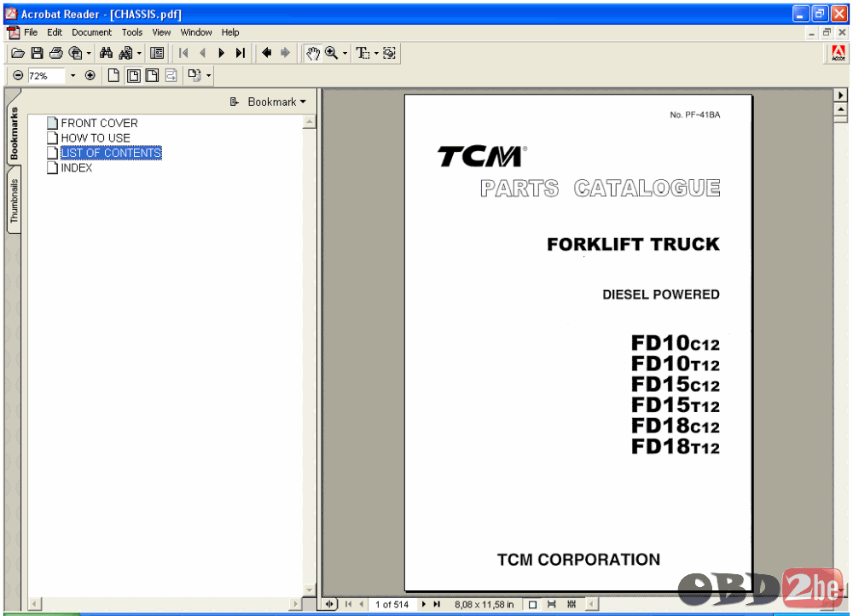Enable the Fit Width view
The image size is (853, 616).
pos(153,75)
